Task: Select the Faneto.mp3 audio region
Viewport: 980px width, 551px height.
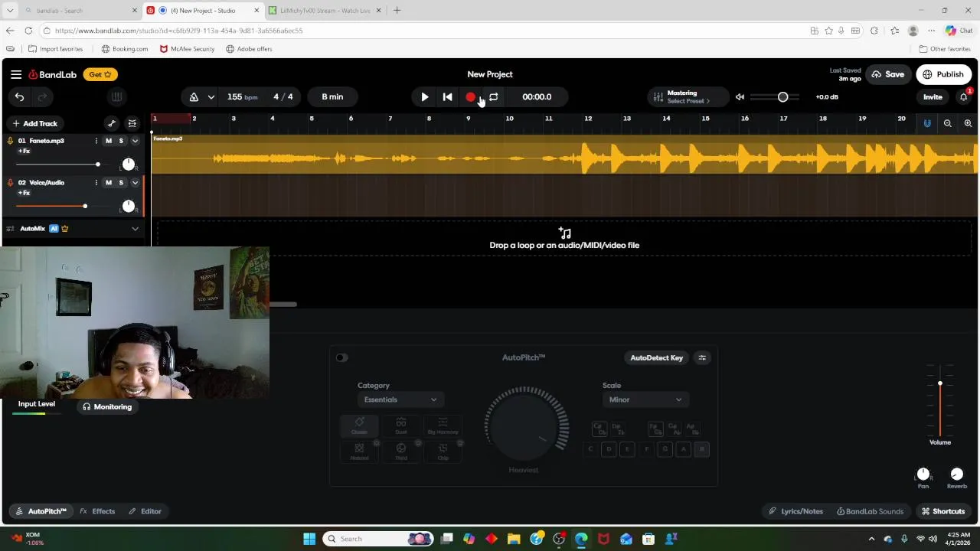Action: 564,154
